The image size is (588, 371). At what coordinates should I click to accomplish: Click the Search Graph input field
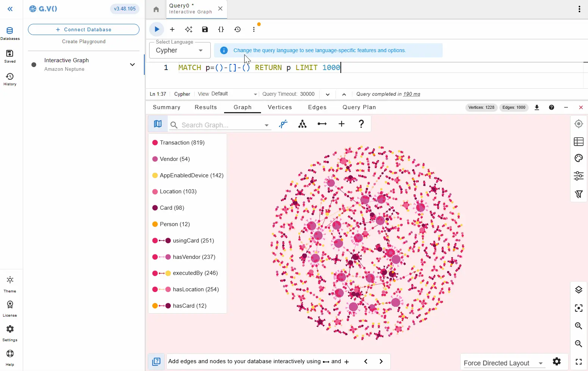220,125
